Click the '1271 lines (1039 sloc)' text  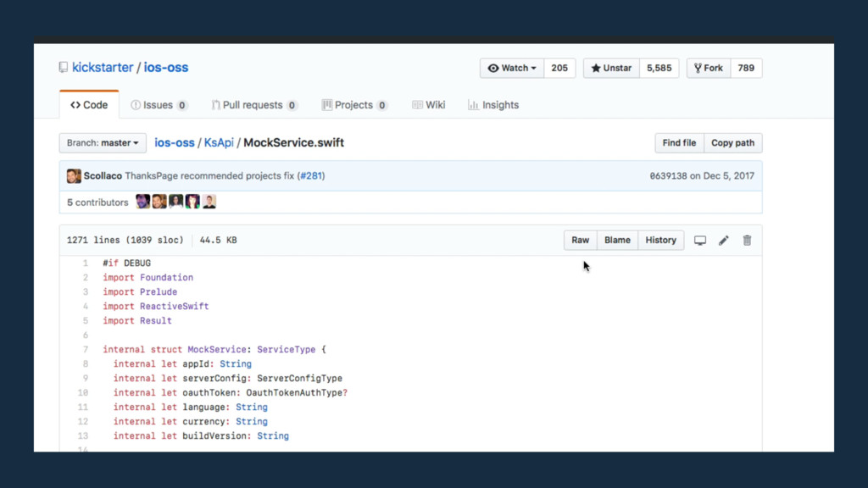[x=125, y=240]
